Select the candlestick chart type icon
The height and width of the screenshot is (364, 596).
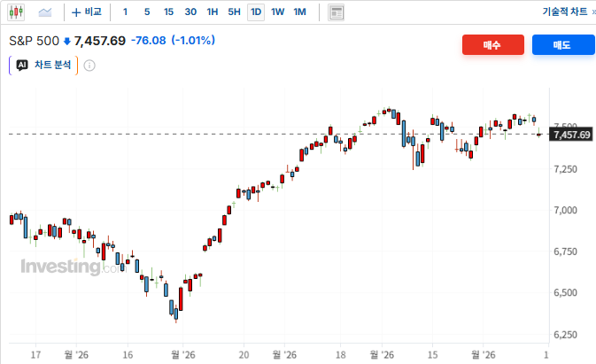pos(16,12)
